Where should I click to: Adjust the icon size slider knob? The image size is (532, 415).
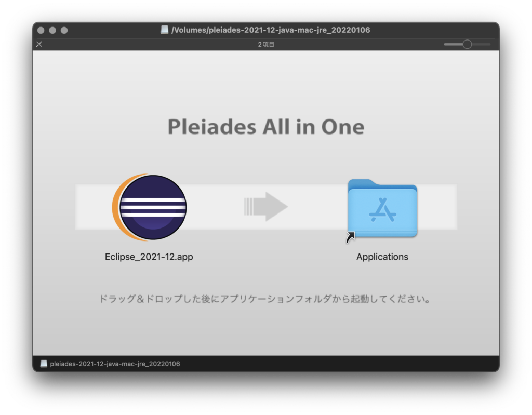pyautogui.click(x=467, y=44)
